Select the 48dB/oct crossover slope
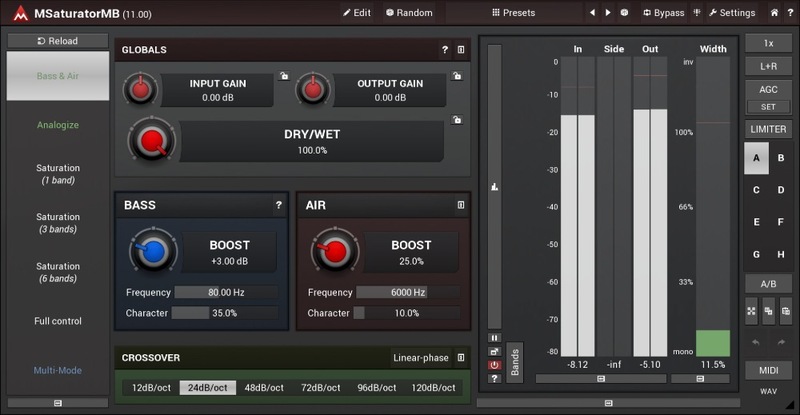 [264, 387]
